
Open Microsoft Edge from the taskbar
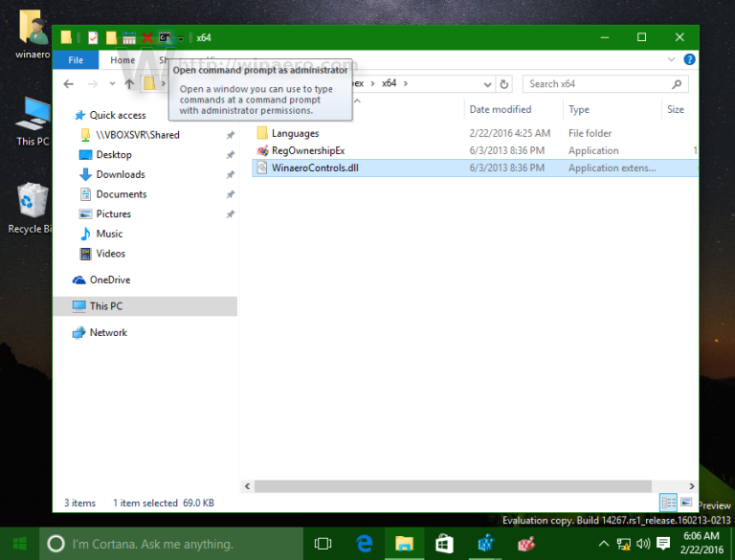click(x=364, y=544)
